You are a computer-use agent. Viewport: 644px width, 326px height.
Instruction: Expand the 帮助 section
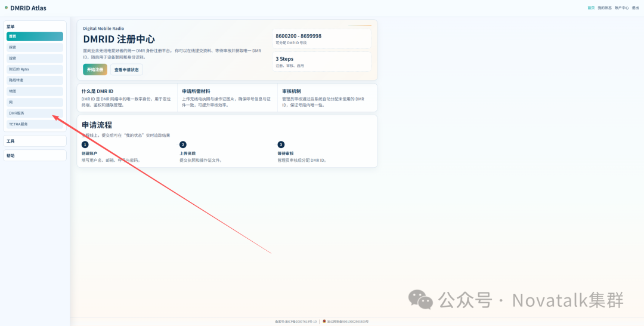pos(35,155)
